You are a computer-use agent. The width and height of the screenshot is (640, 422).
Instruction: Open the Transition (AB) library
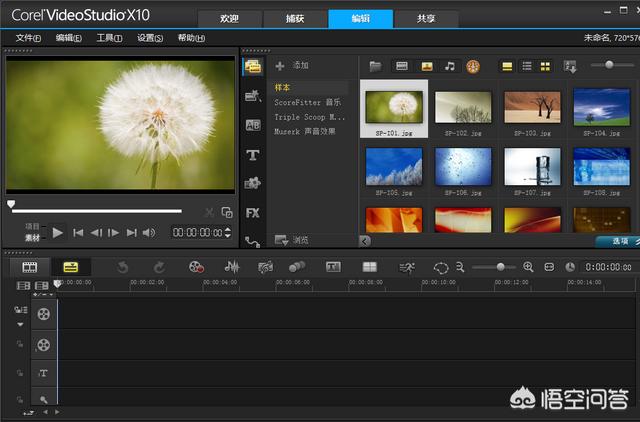tap(253, 125)
